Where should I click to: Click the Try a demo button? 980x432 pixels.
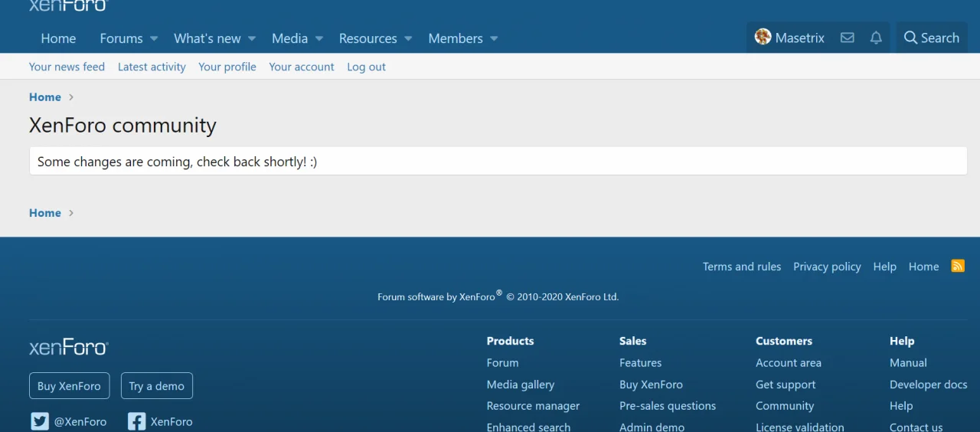point(157,386)
